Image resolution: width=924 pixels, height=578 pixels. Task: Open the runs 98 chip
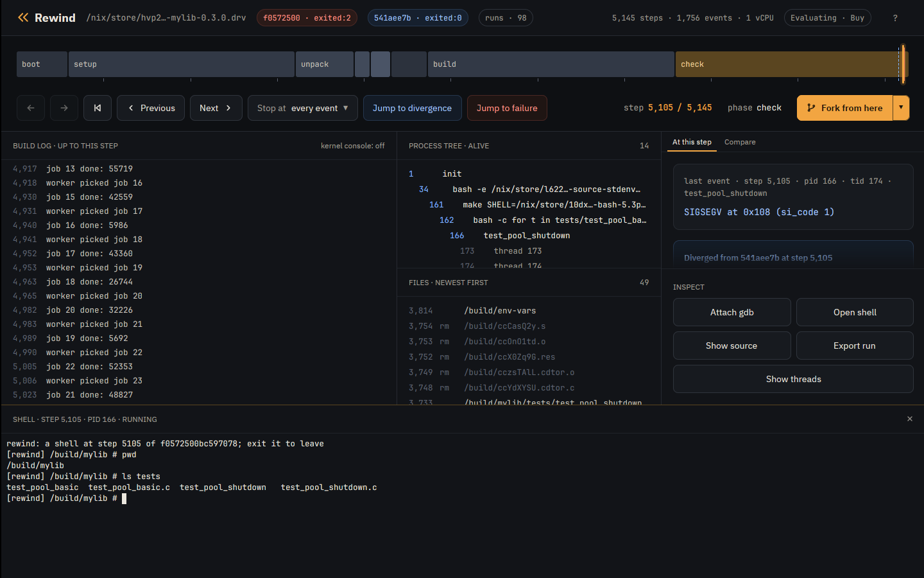506,18
